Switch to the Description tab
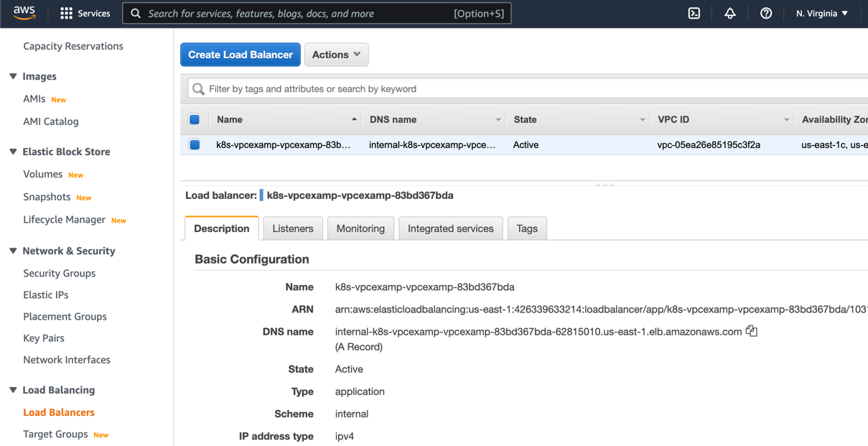 pyautogui.click(x=222, y=228)
